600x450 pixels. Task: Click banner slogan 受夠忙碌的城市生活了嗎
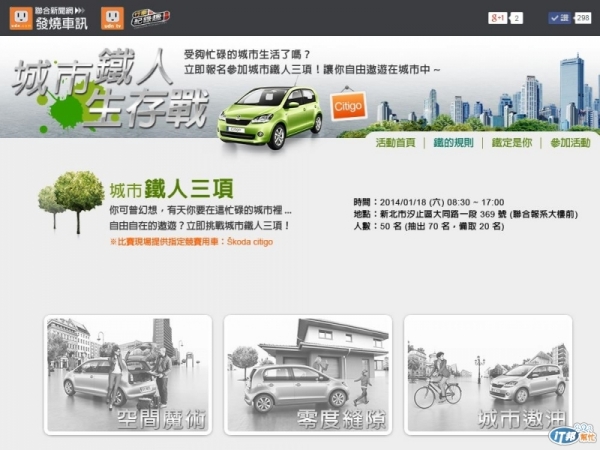(x=247, y=55)
